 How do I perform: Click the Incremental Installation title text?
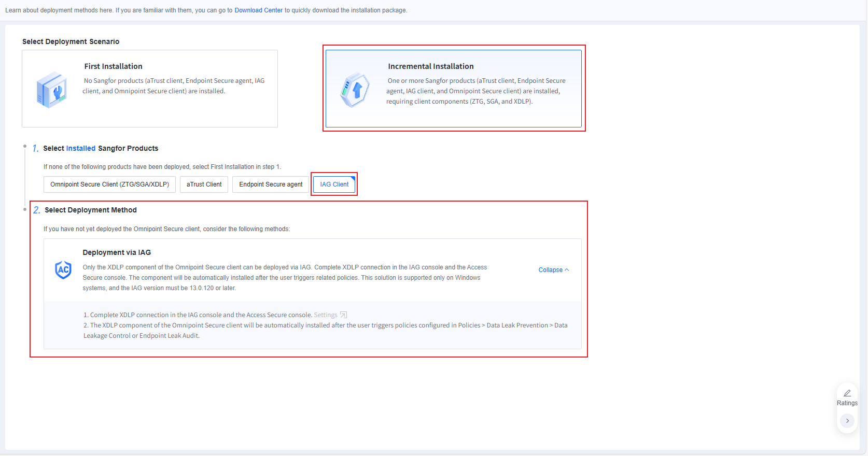click(x=431, y=66)
